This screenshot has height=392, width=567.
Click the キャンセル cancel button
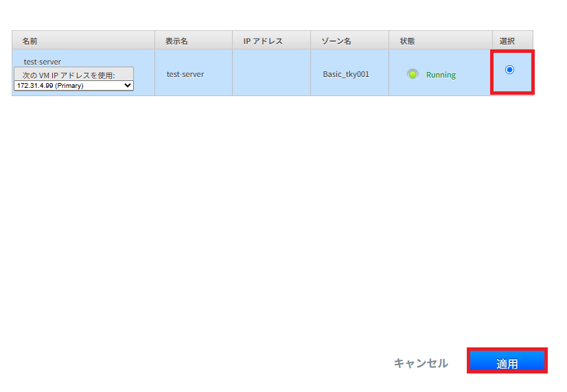click(x=421, y=363)
